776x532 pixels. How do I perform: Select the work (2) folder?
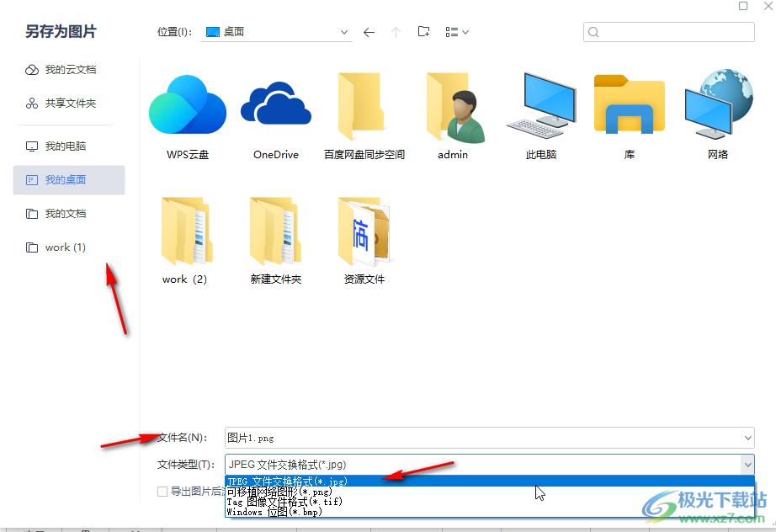pos(186,231)
